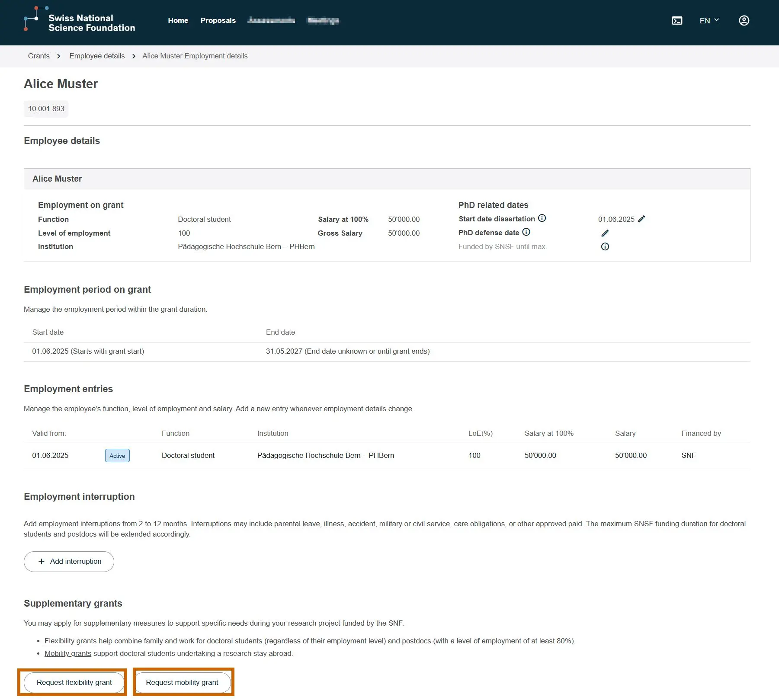Click Alice Muster Employment details breadcrumb
Image resolution: width=779 pixels, height=700 pixels.
195,56
